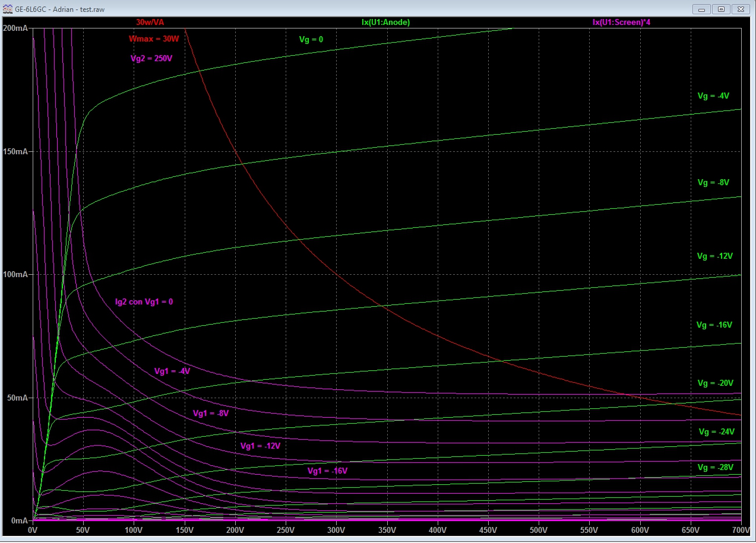Select the Ix(U1:Screen)*4 trace label
Viewport: 756px width, 543px height.
click(x=624, y=22)
